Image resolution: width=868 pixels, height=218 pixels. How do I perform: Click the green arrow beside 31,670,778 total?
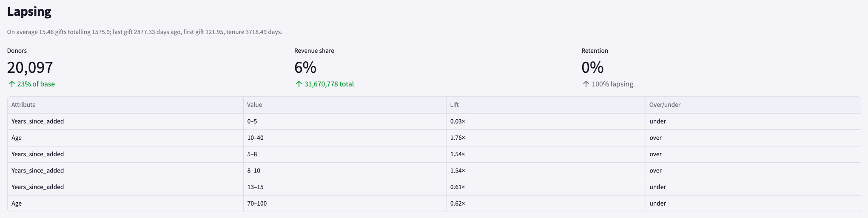tap(299, 84)
